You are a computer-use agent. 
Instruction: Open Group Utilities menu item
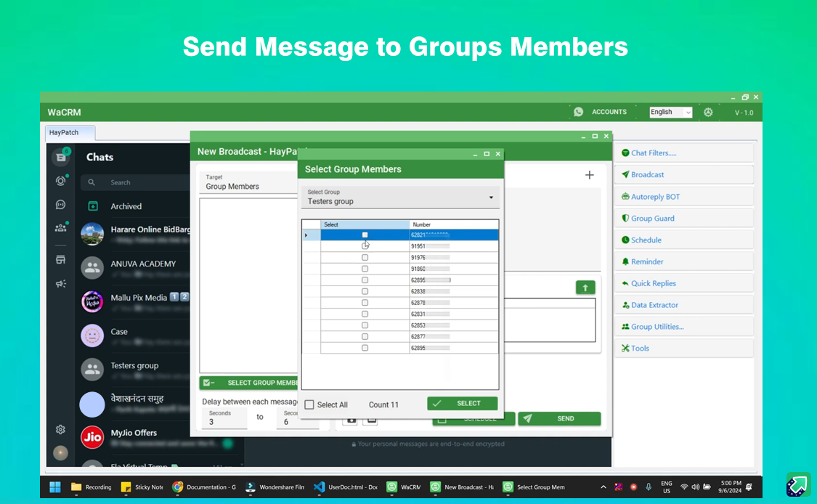657,327
